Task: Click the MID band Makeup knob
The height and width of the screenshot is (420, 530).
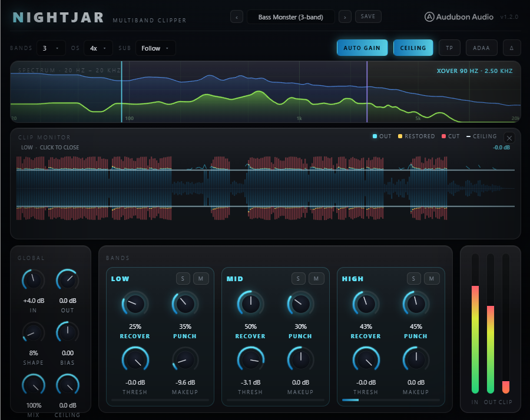Action: click(x=300, y=360)
